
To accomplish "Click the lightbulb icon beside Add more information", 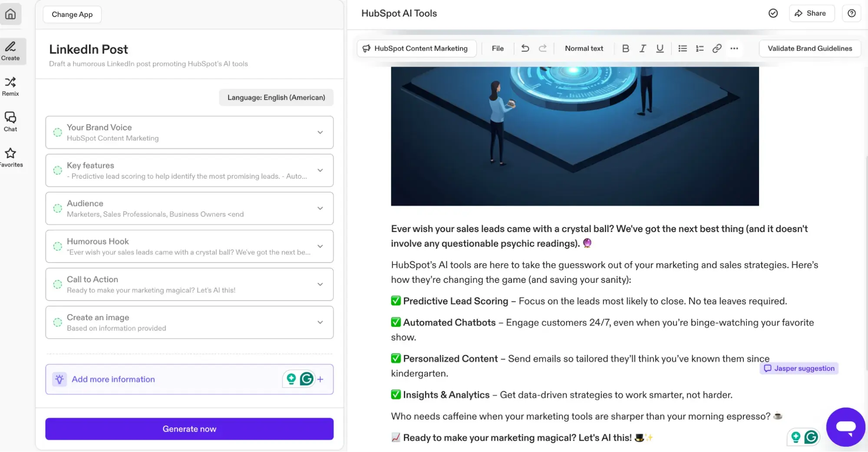I will click(x=59, y=379).
